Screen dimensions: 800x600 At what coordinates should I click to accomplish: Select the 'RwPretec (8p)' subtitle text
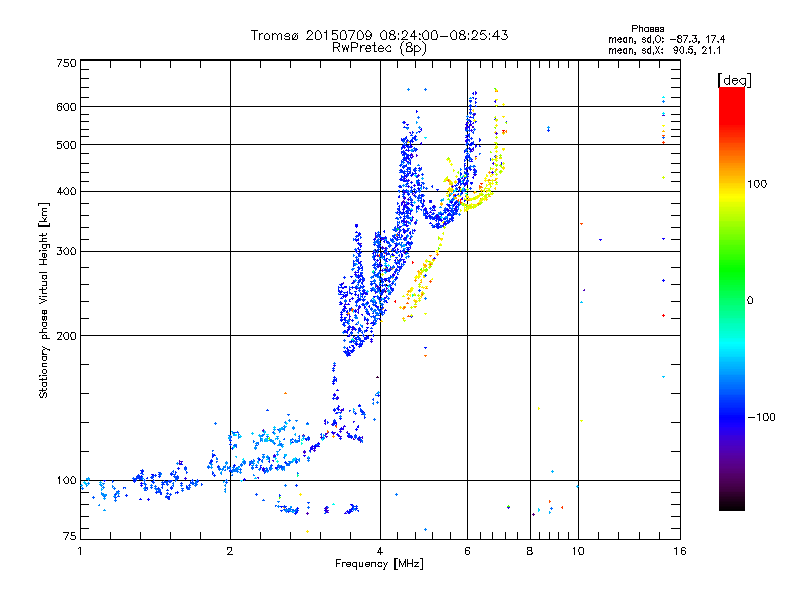pos(379,48)
